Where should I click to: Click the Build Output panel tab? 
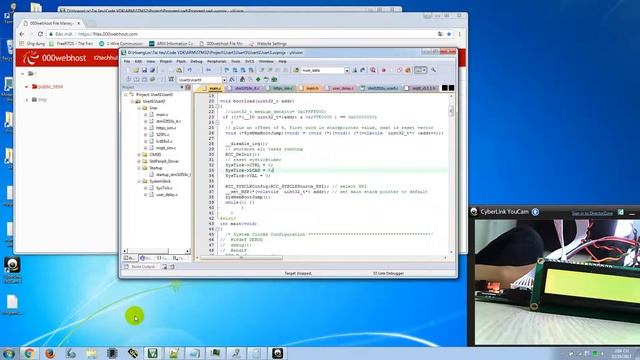tap(140, 267)
